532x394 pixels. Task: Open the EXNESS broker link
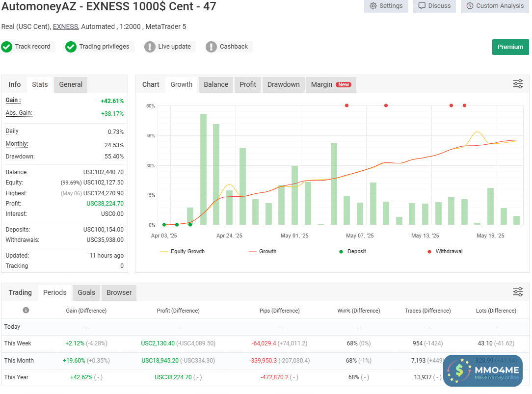(x=65, y=26)
